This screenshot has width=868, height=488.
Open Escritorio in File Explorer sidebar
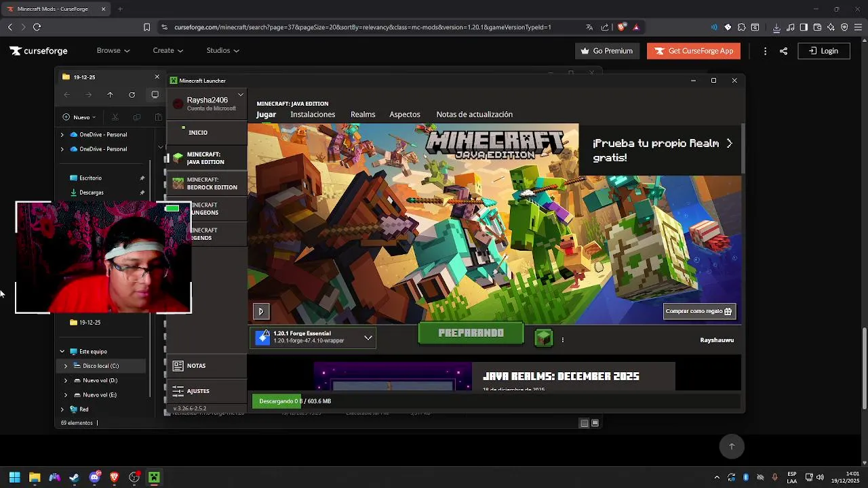tap(90, 178)
